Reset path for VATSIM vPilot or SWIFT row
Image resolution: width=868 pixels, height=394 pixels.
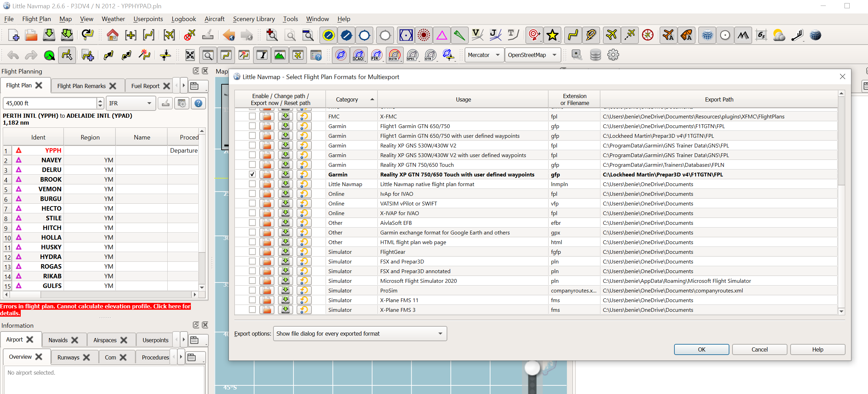(x=304, y=204)
